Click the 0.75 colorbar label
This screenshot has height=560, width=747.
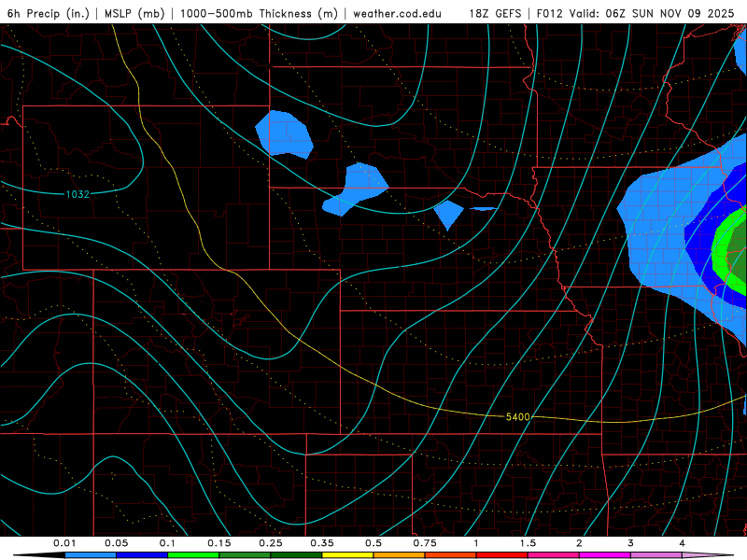pos(425,543)
